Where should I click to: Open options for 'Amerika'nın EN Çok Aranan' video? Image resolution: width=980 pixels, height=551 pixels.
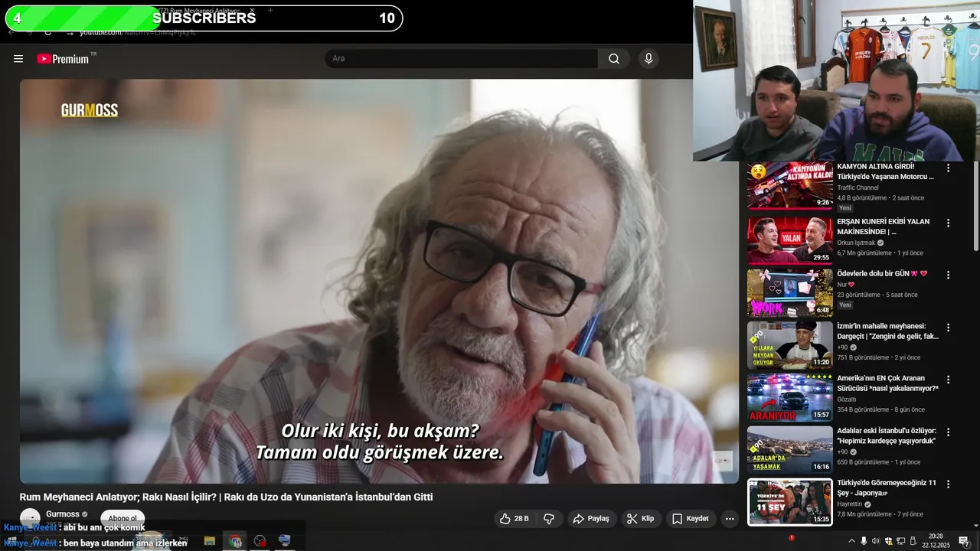pos(948,380)
